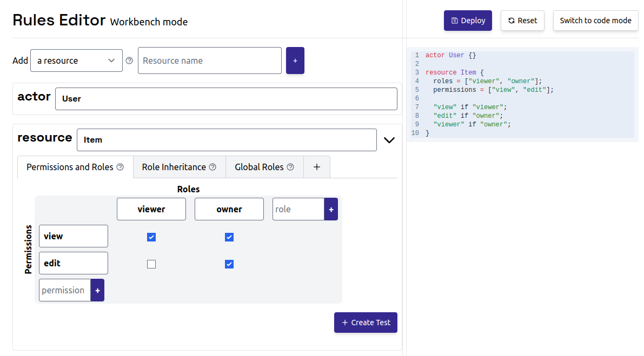
Task: Add a new role with plus button
Action: tap(331, 209)
